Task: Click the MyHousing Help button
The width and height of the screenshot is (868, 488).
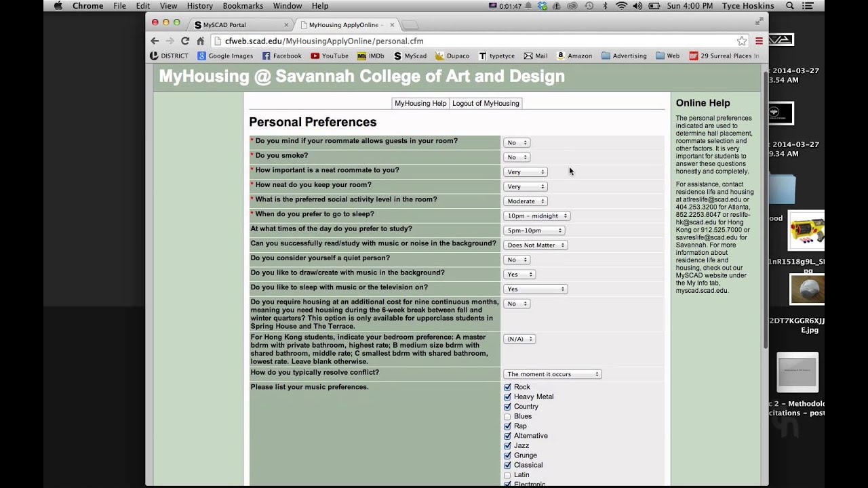Action: 420,103
